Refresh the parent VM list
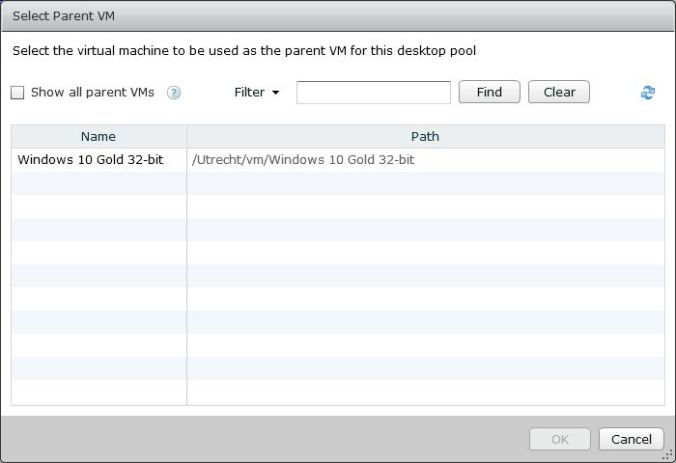 coord(647,93)
